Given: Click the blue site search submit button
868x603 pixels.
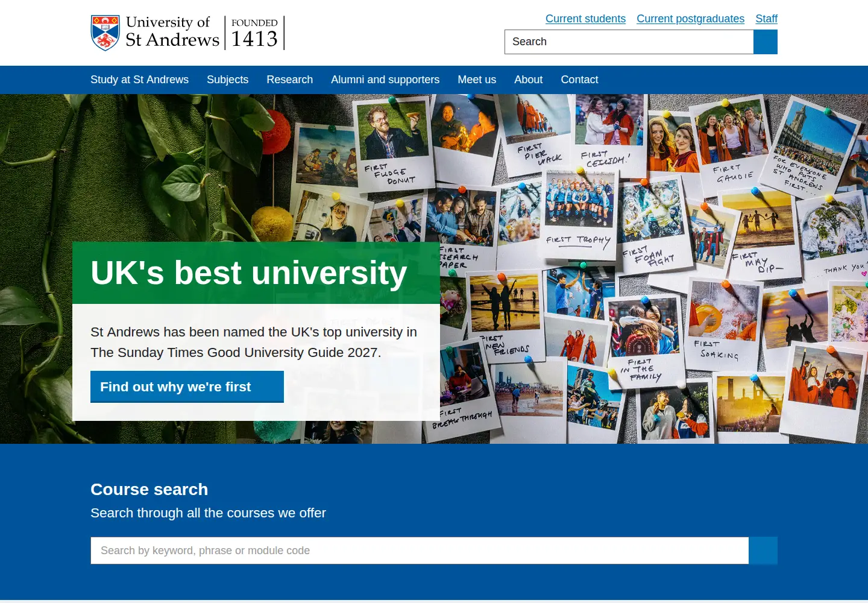Looking at the screenshot, I should point(766,42).
